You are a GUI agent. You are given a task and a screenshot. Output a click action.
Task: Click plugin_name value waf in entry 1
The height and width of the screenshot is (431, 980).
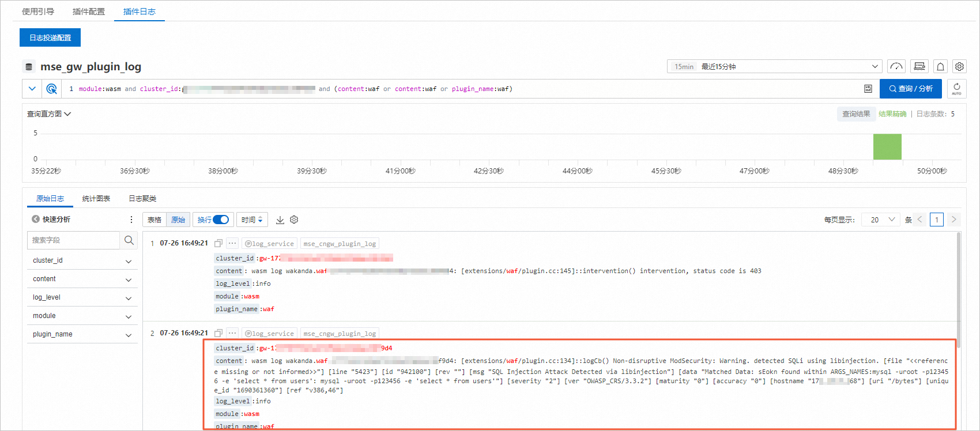tap(269, 309)
